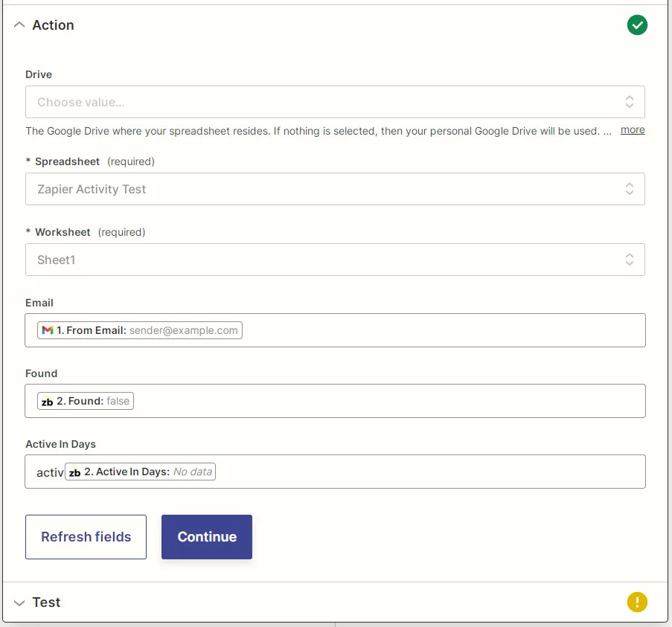This screenshot has width=672, height=627.
Task: Expand the Test section
Action: tap(19, 602)
